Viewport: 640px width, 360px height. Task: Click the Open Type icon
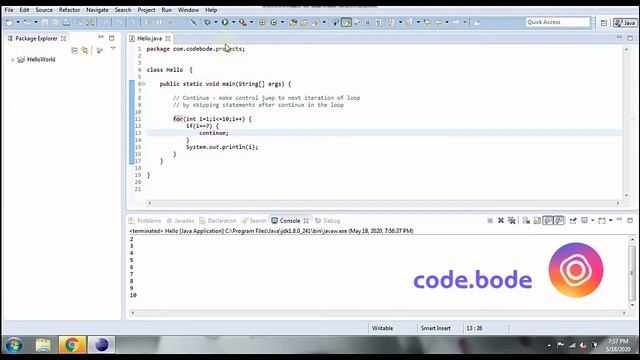(x=293, y=22)
